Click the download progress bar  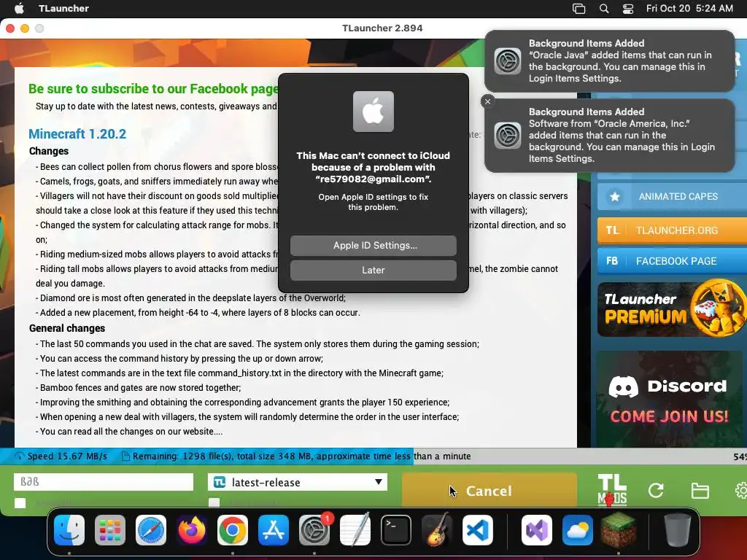(x=373, y=456)
